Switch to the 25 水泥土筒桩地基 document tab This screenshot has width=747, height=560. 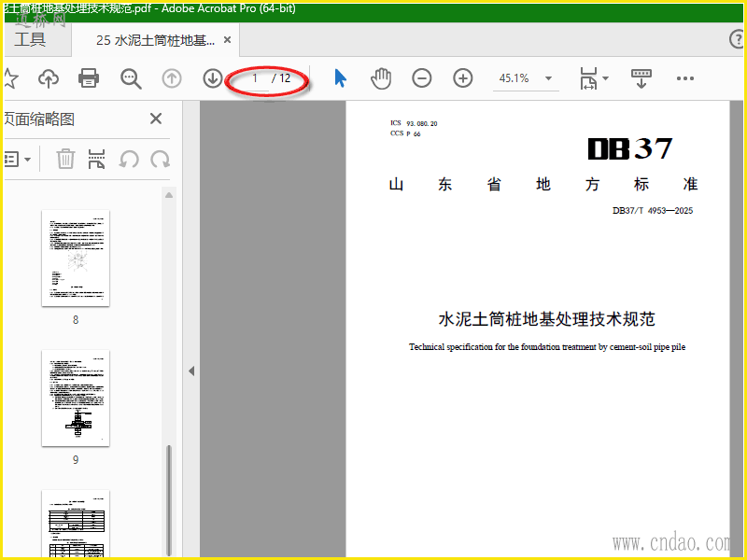(x=155, y=40)
